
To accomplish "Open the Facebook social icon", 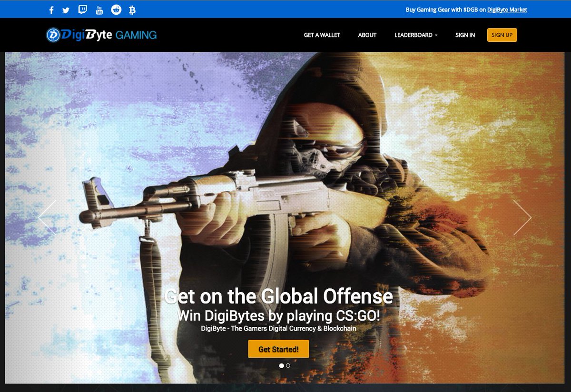I will [52, 10].
